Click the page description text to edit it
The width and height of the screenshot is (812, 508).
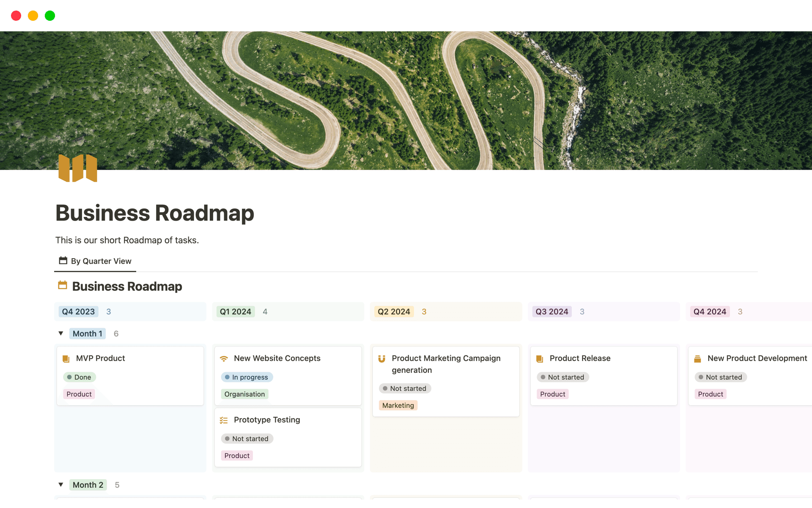[x=127, y=240]
